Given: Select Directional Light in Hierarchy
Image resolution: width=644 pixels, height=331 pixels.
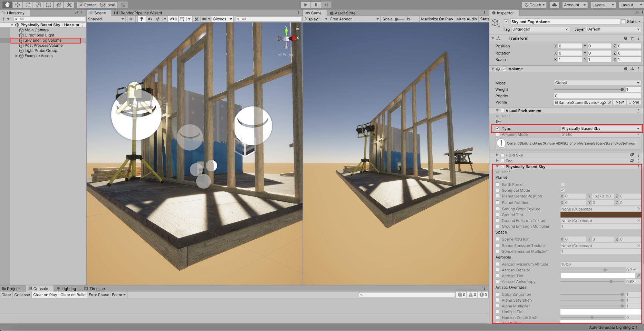Looking at the screenshot, I should pyautogui.click(x=39, y=35).
